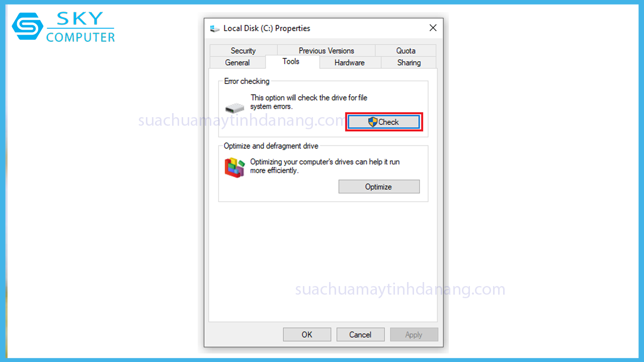Click the lower suachuamaytinhdanang.com watermark text
This screenshot has height=362, width=644.
tap(400, 290)
